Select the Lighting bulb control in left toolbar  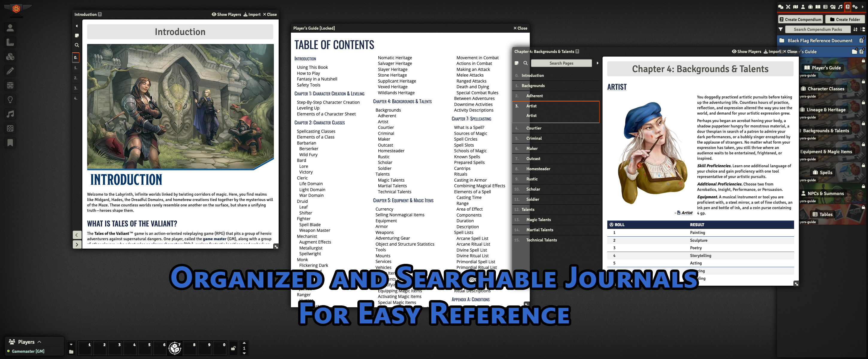coord(10,100)
